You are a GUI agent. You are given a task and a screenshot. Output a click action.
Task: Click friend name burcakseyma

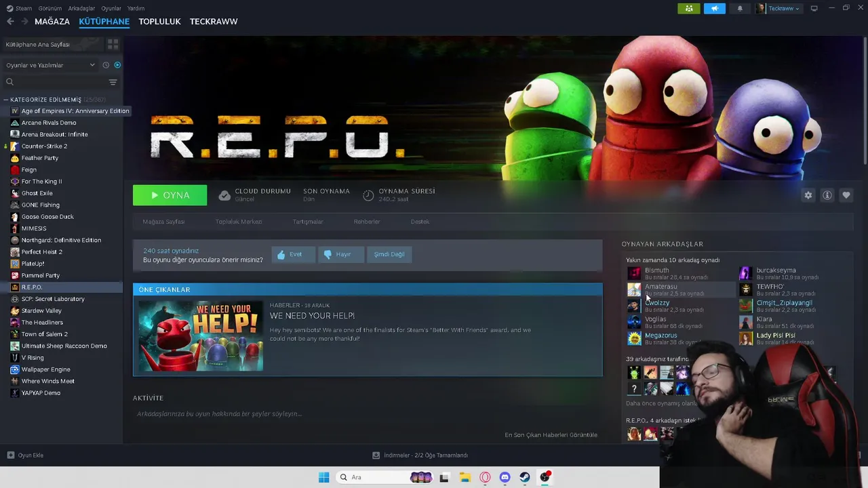click(x=776, y=270)
